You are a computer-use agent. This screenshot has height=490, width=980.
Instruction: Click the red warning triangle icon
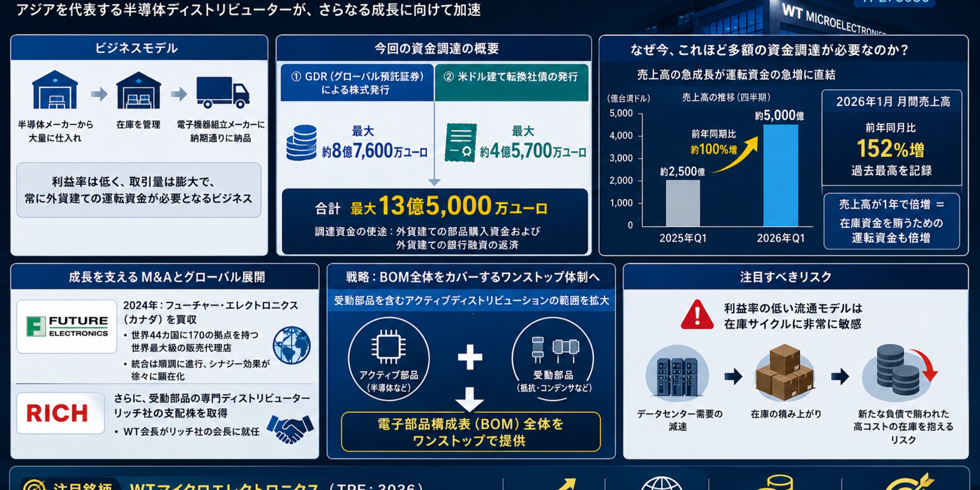697,315
